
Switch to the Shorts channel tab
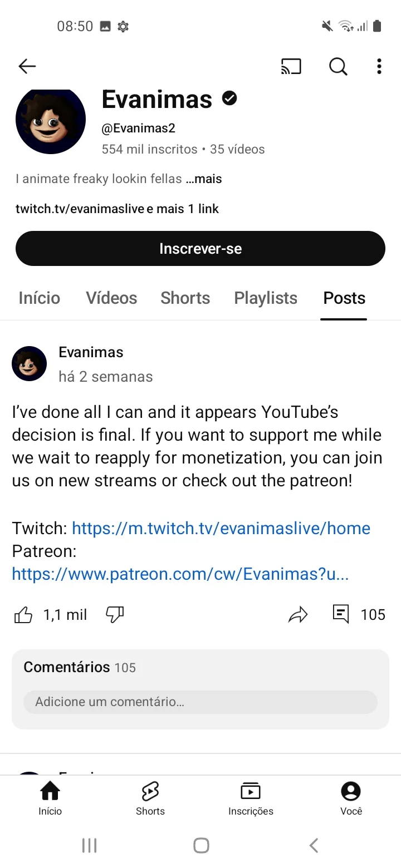click(185, 298)
